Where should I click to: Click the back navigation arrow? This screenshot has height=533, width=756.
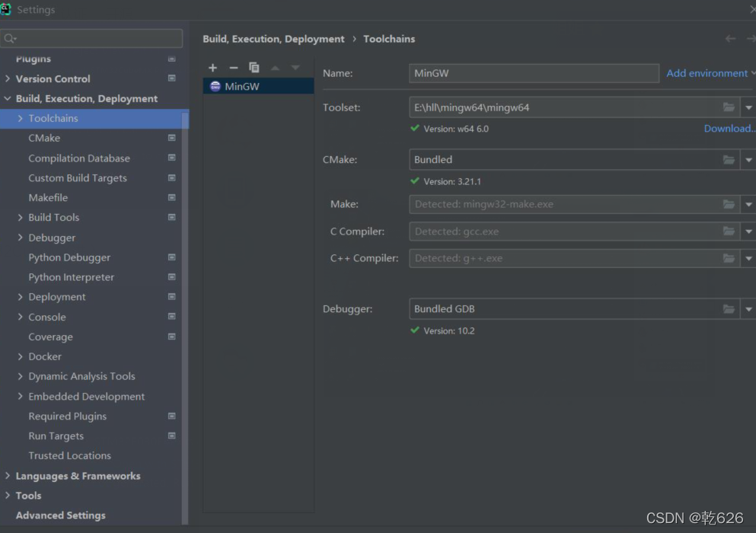tap(731, 39)
